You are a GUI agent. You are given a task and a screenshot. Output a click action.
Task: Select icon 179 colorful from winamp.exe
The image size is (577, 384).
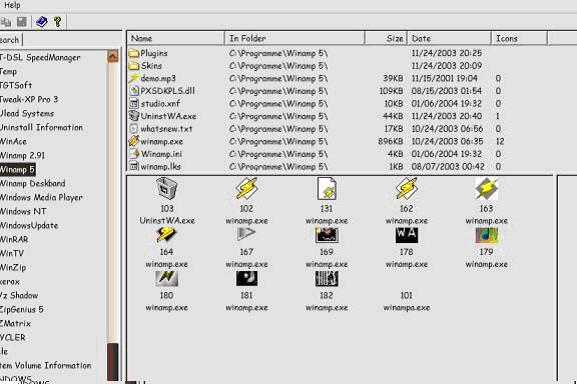click(x=486, y=235)
